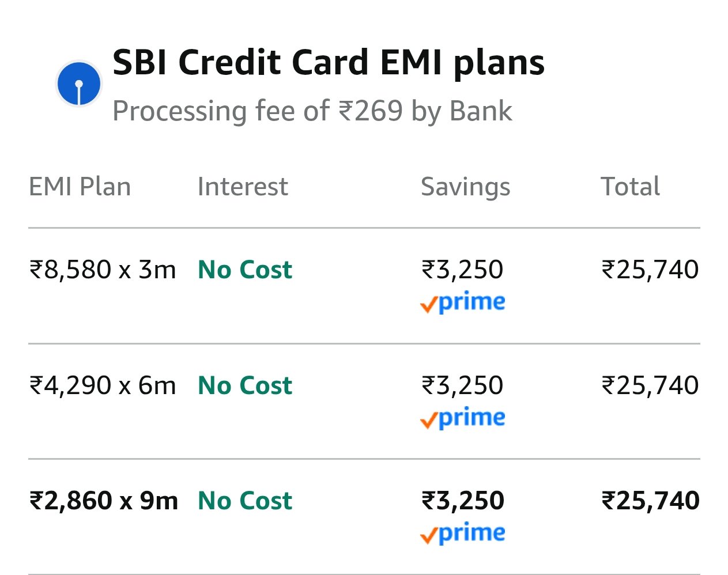Click ₹25,740 total in 6-month row
This screenshot has width=728, height=575.
pyautogui.click(x=650, y=385)
